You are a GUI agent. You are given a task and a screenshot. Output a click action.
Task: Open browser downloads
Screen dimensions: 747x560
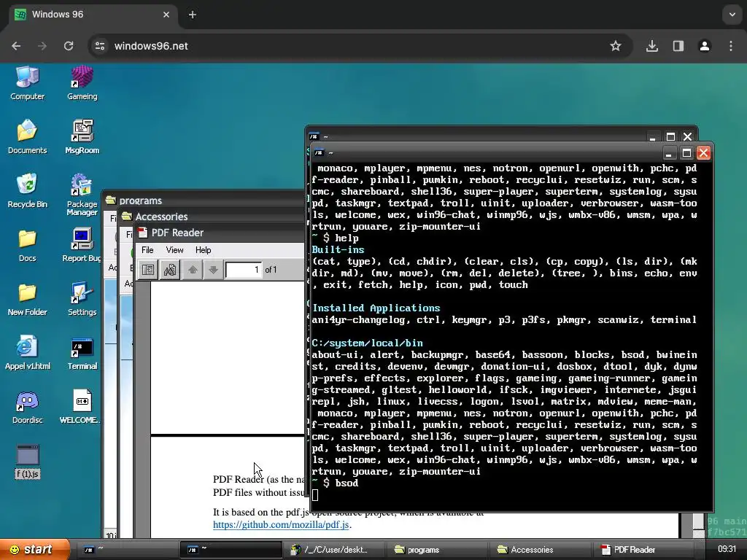pos(652,46)
